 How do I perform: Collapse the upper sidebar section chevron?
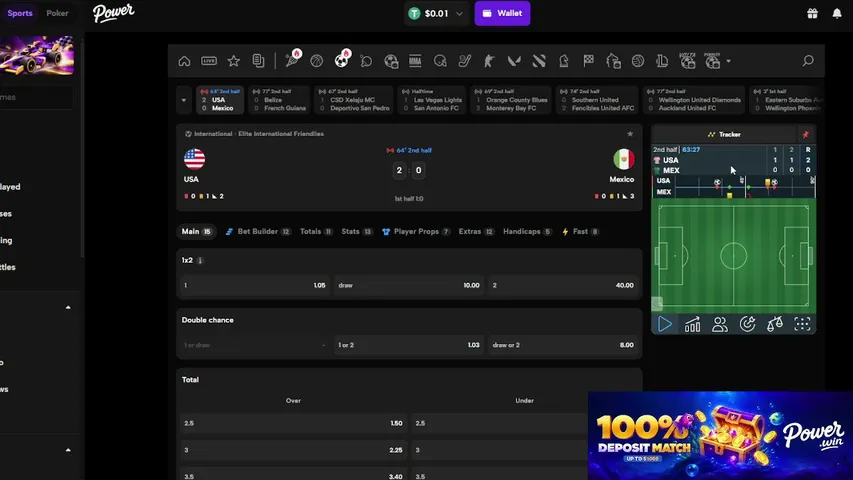click(x=68, y=307)
